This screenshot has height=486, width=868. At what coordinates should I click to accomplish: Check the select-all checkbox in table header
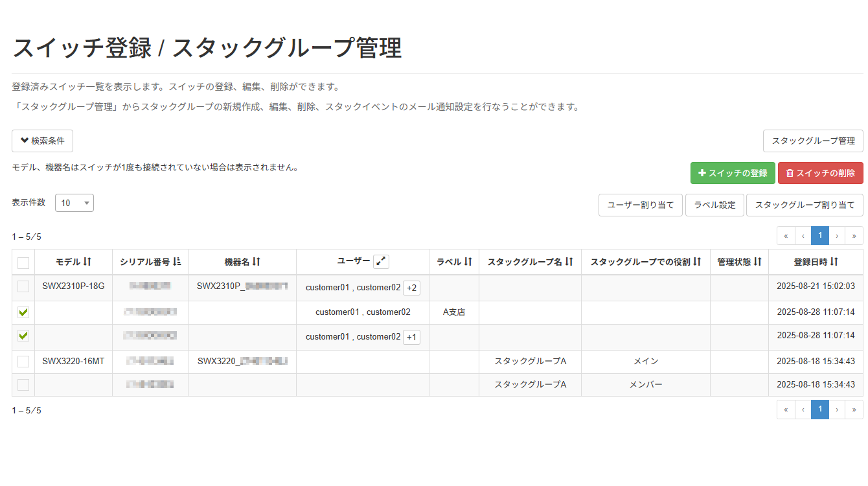(x=24, y=262)
